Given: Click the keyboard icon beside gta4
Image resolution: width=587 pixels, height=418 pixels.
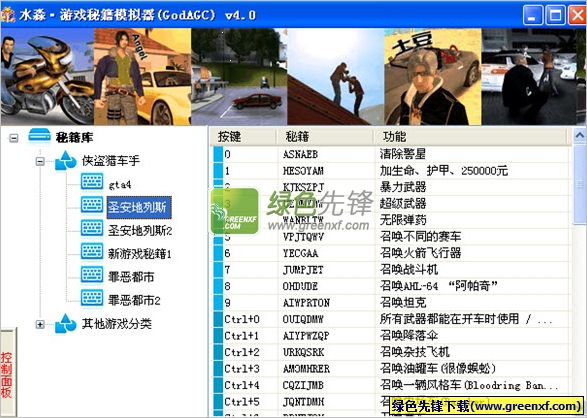Looking at the screenshot, I should pos(92,181).
